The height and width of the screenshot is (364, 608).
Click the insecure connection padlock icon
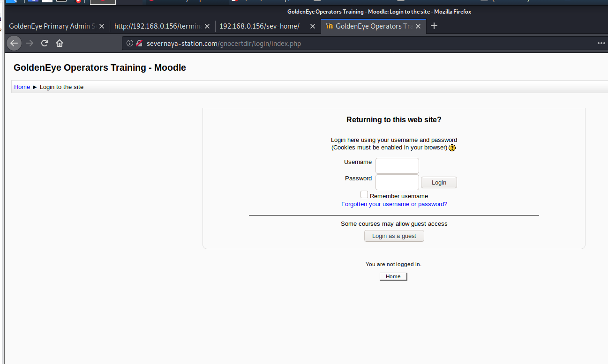pos(139,44)
